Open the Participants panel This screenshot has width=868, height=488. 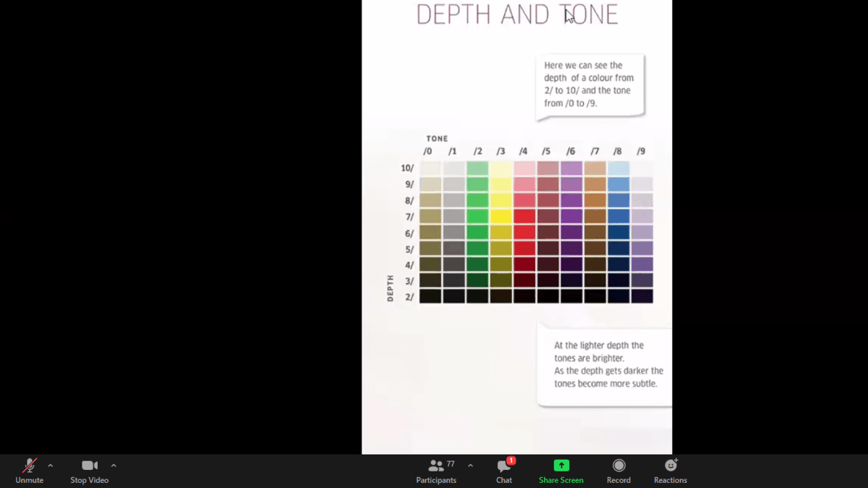click(436, 471)
